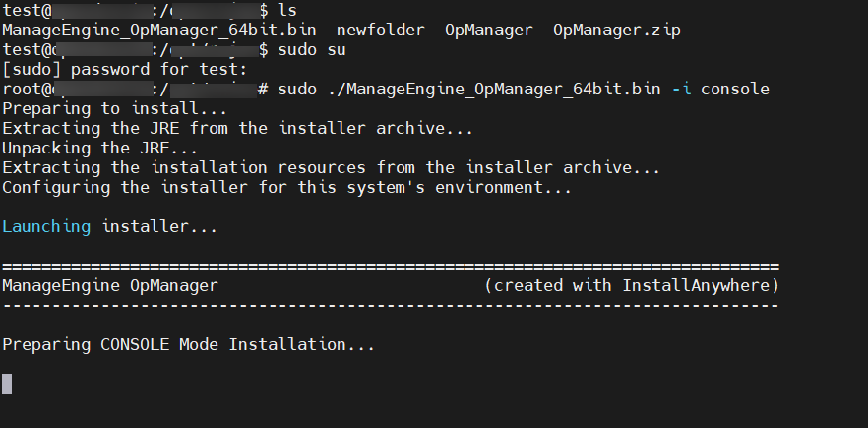Click the "Preparing CONSOLE Mode Installation..." line
The height and width of the screenshot is (428, 868).
[x=189, y=344]
